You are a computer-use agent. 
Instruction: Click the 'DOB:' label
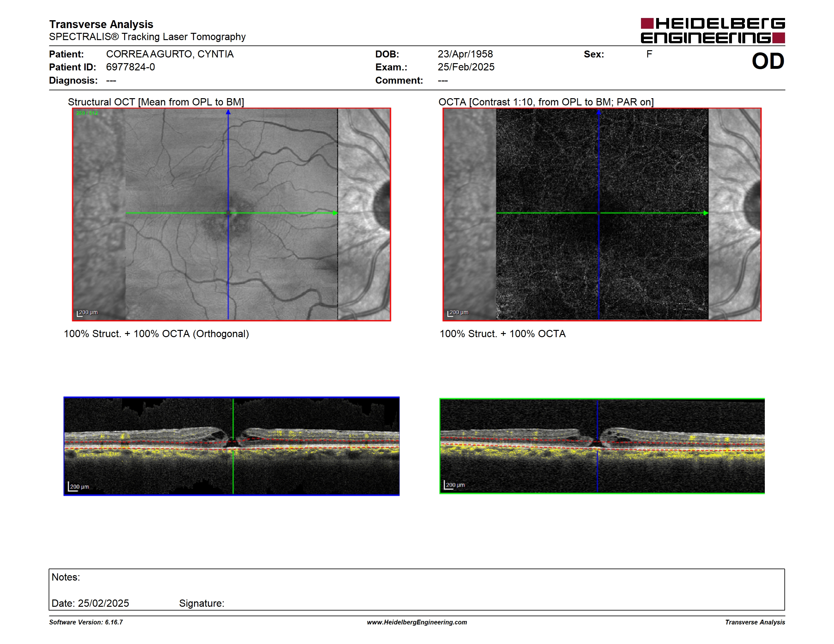387,54
